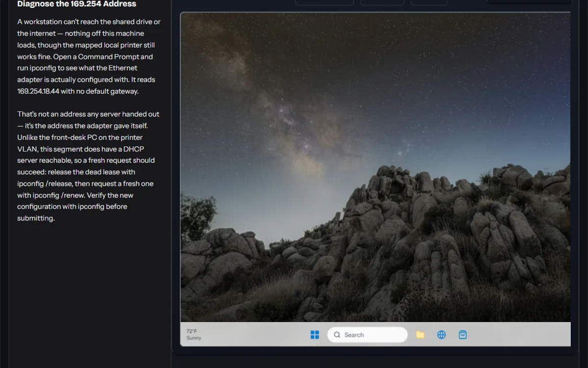Click the Sunny weather label
Screen dimensions: 588x368
pyautogui.click(x=194, y=338)
